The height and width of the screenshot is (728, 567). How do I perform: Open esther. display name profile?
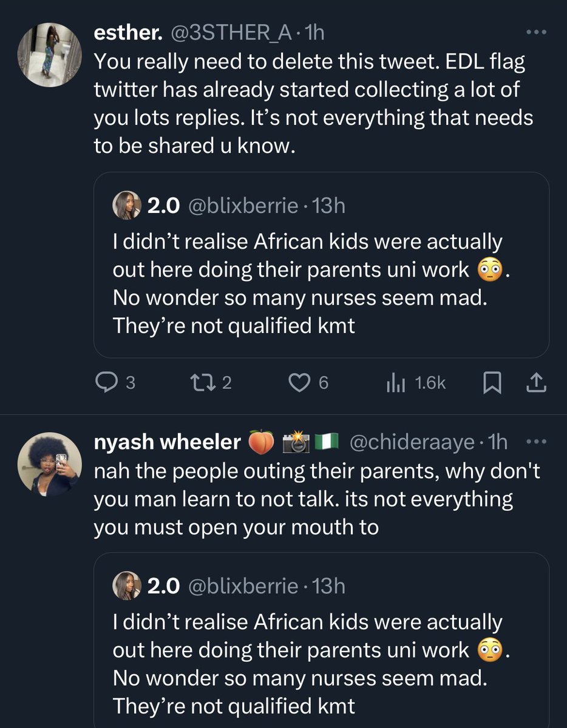(x=127, y=34)
